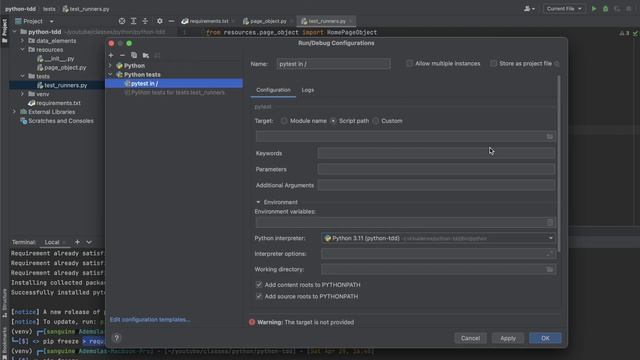Click the Additional Arguments field
The width and height of the screenshot is (640, 360).
[x=436, y=185]
